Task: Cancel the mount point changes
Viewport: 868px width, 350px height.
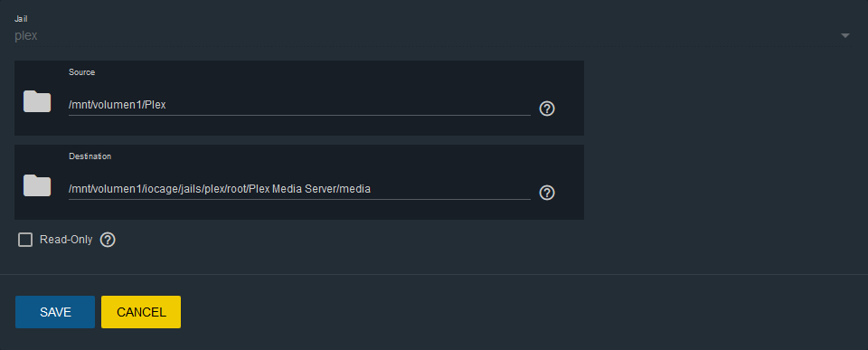Action: 141,312
